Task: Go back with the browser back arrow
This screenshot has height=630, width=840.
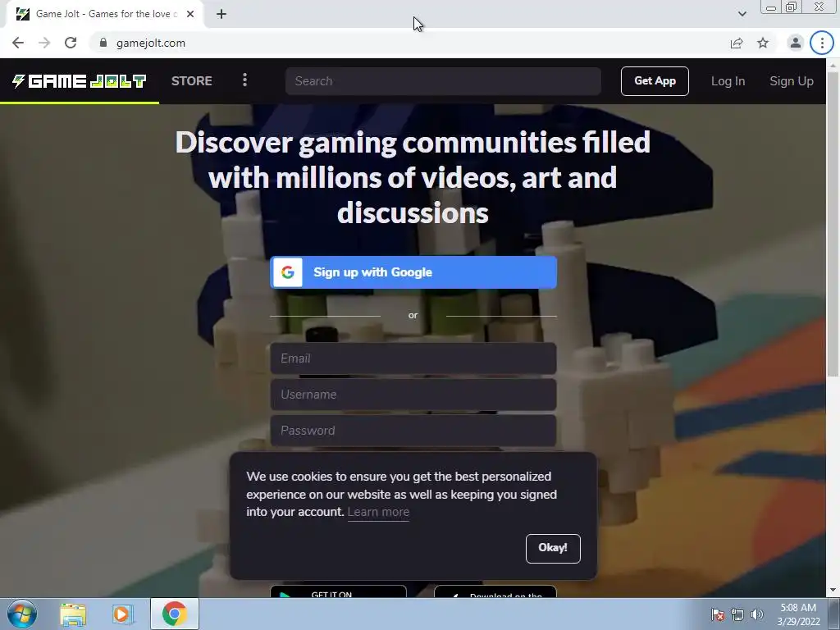Action: (18, 43)
